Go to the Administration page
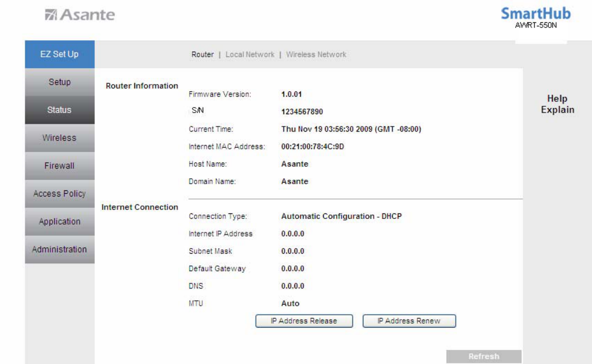The height and width of the screenshot is (364, 592). [x=60, y=250]
